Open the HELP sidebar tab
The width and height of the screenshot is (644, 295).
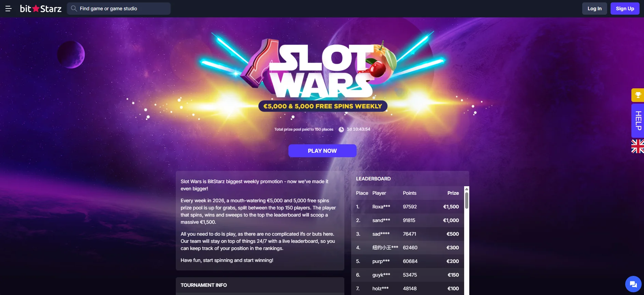coord(638,120)
